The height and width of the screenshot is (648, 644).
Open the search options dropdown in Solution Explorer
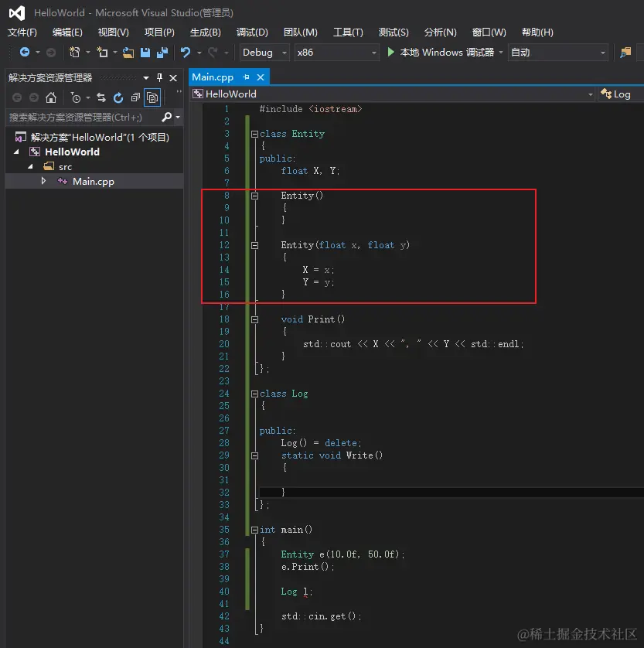coord(178,118)
